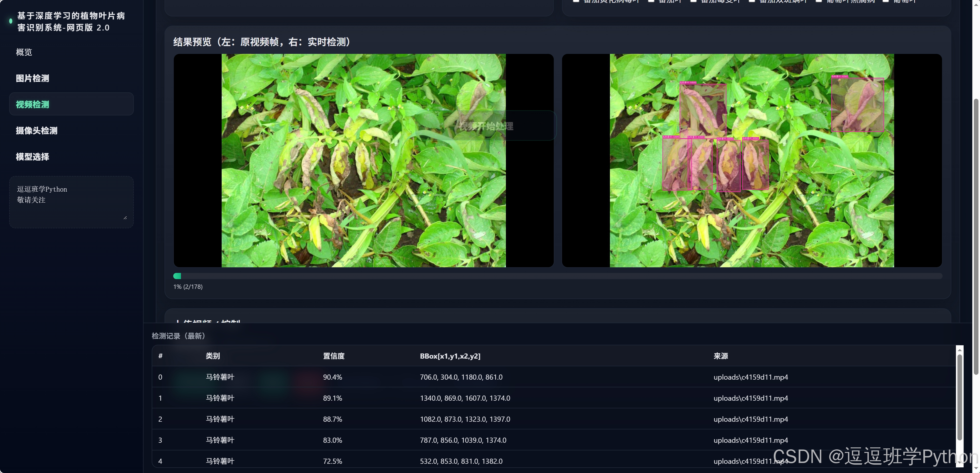Select the 83.0% confidence cell
The image size is (980, 473).
point(332,440)
